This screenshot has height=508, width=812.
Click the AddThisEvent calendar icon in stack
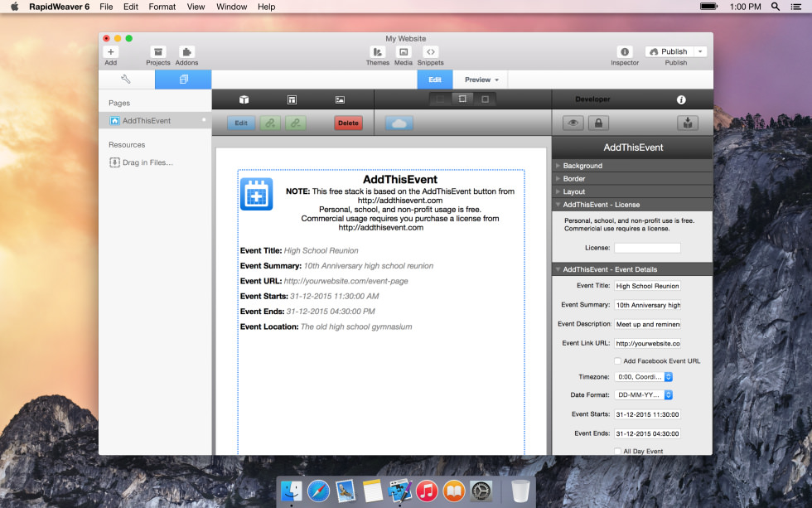pyautogui.click(x=256, y=194)
